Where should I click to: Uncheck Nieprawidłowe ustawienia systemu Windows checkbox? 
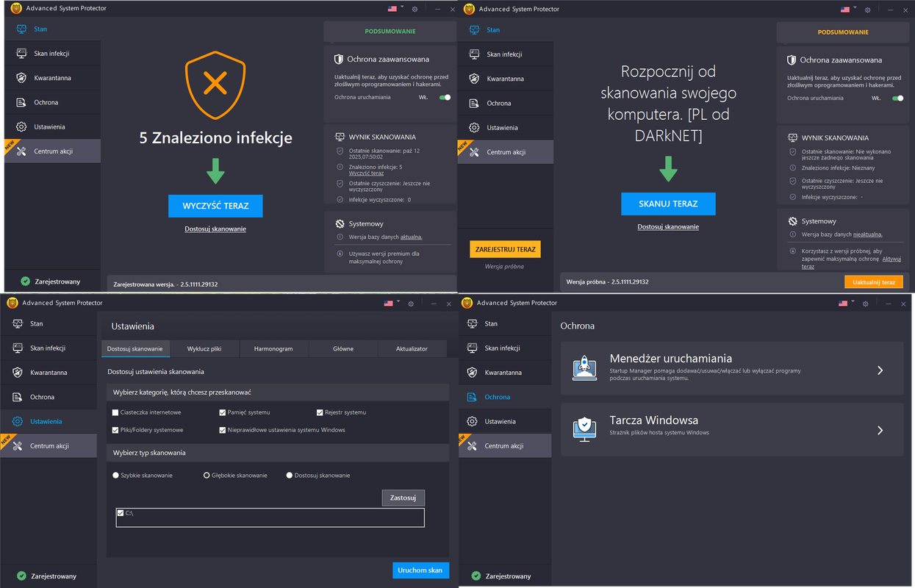pos(223,430)
